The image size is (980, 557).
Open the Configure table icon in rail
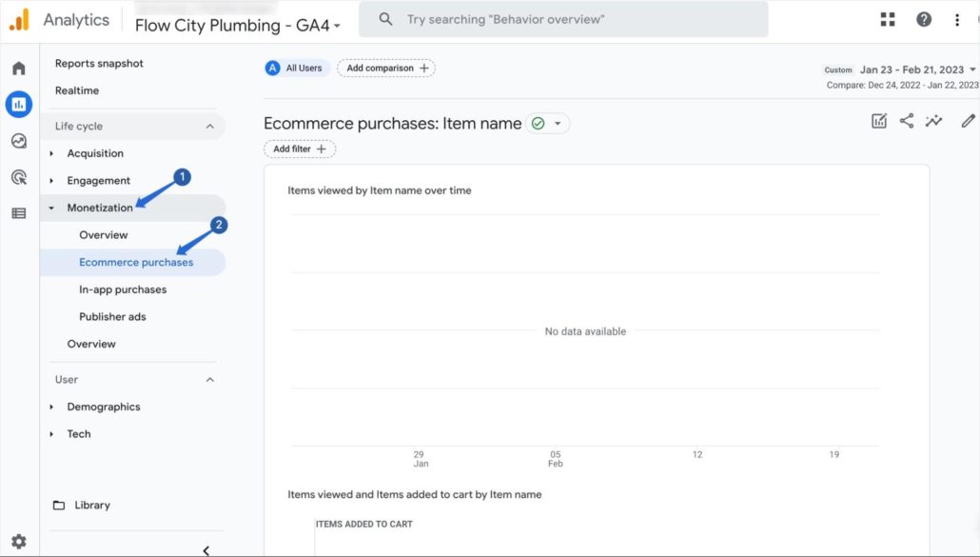pyautogui.click(x=19, y=213)
